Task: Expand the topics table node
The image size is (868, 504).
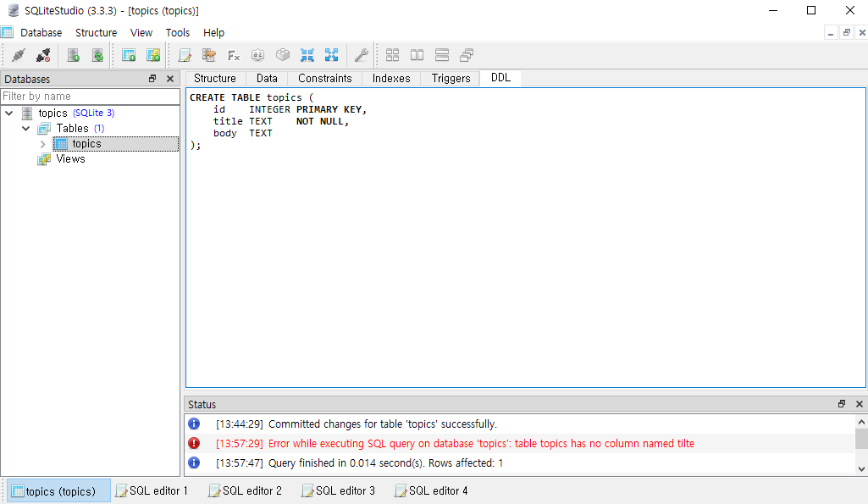Action: (x=42, y=144)
